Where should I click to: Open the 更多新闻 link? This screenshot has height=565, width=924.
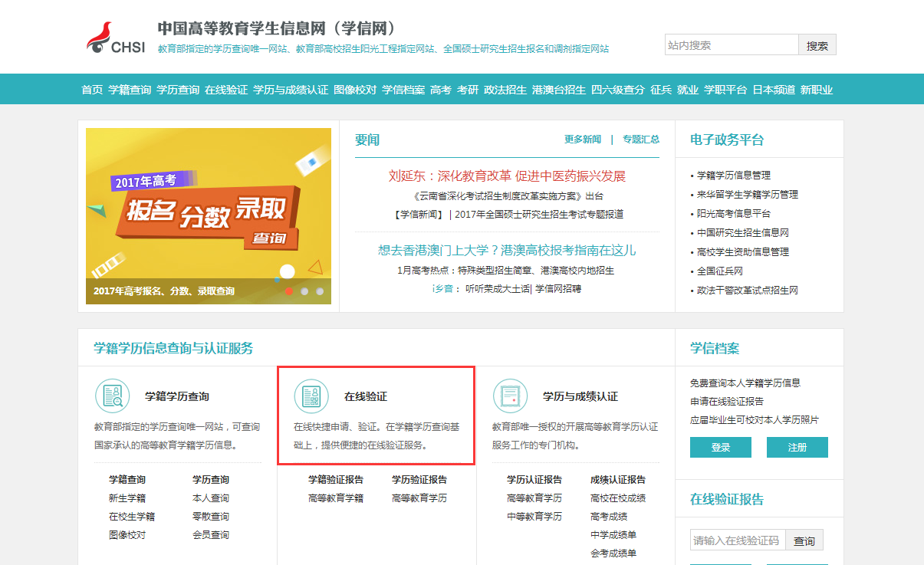click(583, 140)
